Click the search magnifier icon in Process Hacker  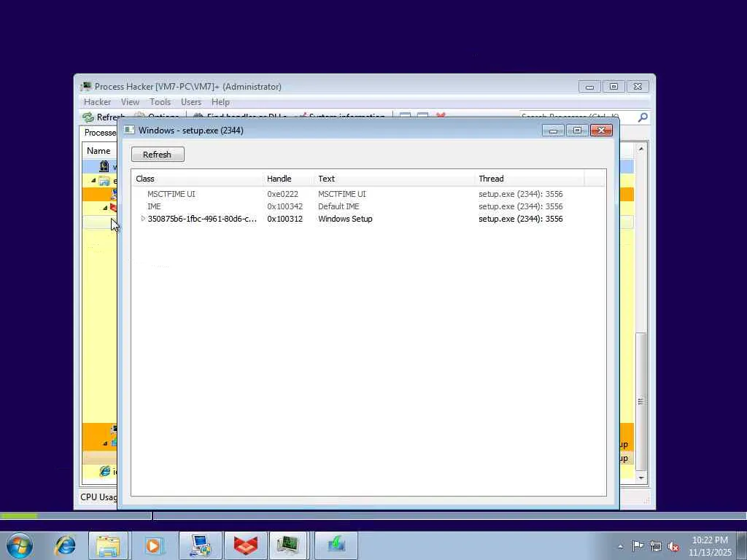(x=643, y=117)
